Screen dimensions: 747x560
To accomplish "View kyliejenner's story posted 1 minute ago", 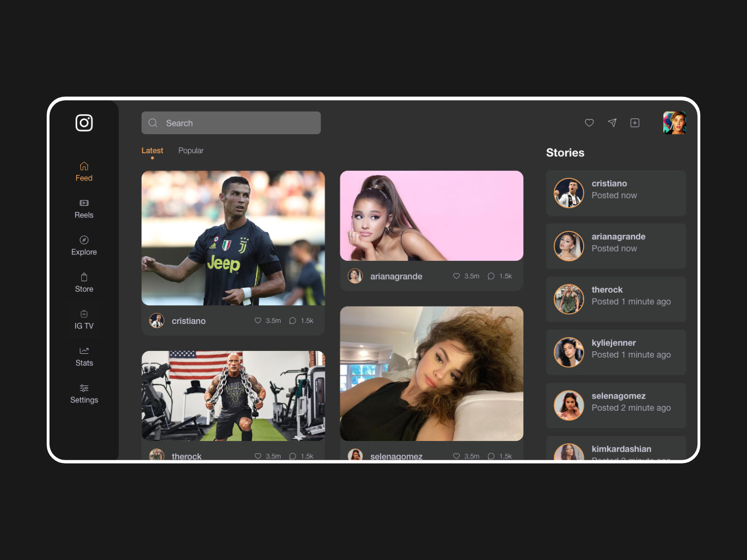I will tap(615, 352).
